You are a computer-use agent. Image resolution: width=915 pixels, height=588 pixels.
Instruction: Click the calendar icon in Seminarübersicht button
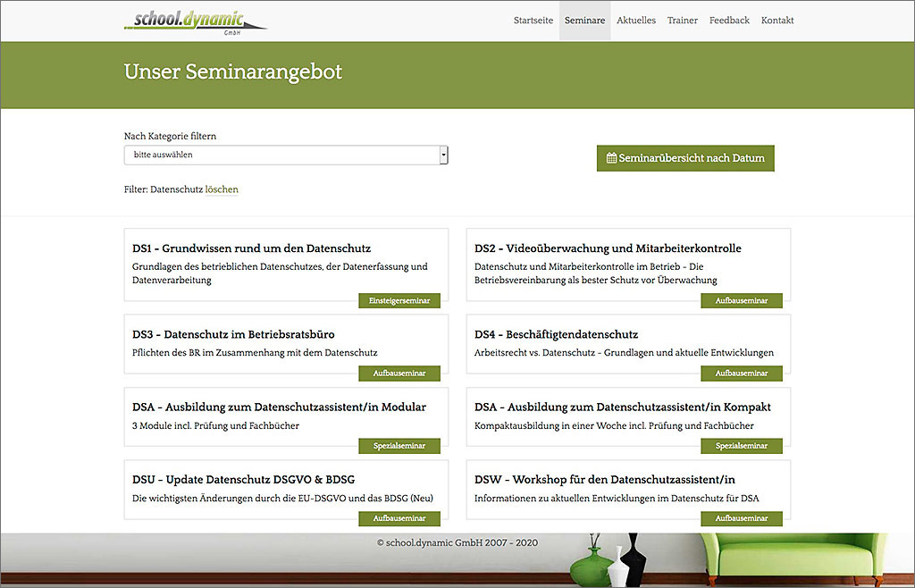[611, 158]
